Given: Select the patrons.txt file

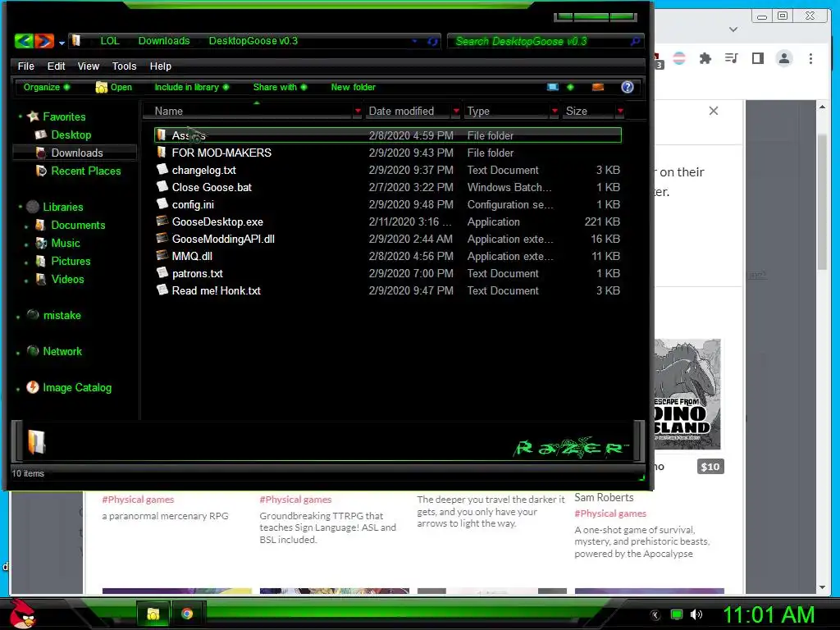Looking at the screenshot, I should click(x=388, y=273).
